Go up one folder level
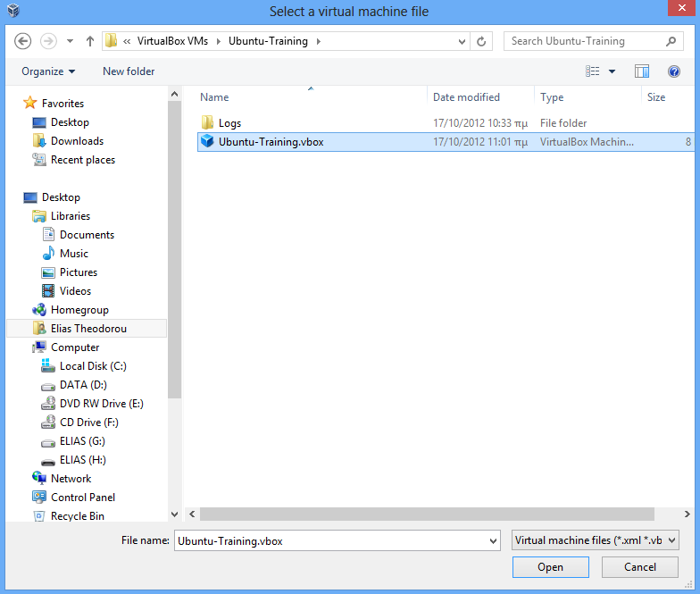Screen dimensions: 700x594 (x=90, y=41)
